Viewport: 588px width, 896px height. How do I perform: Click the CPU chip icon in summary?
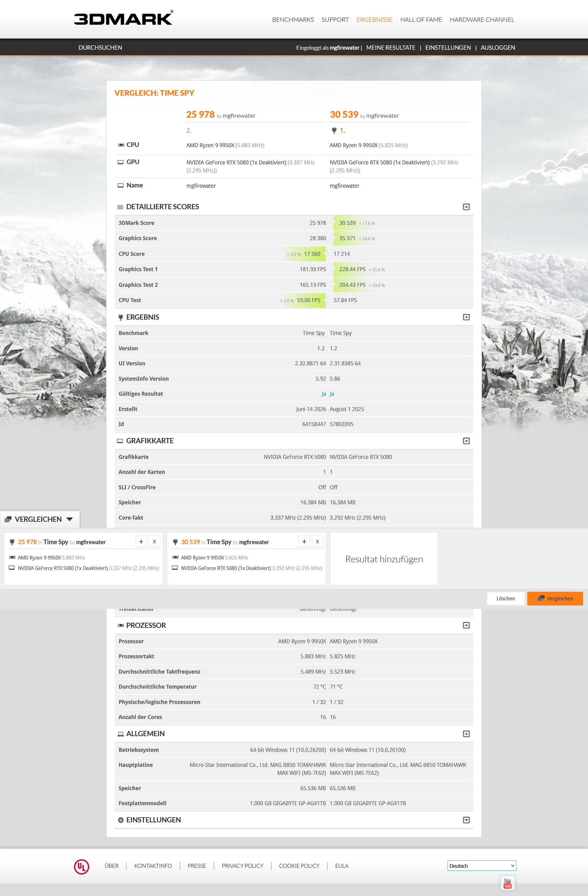pos(121,145)
